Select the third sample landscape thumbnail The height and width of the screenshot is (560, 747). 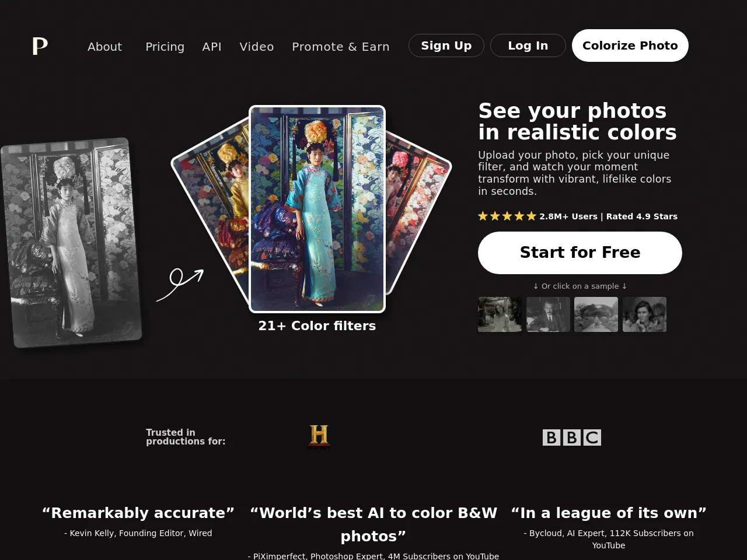(x=596, y=314)
